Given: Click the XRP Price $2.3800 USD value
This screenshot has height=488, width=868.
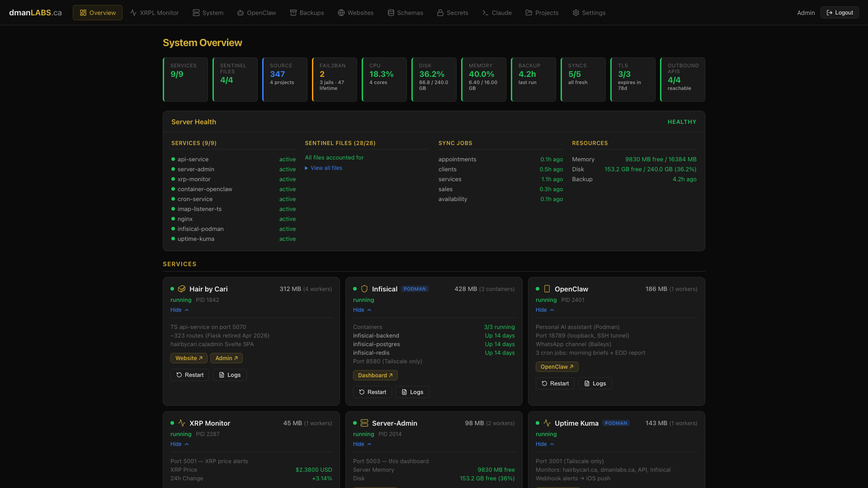Looking at the screenshot, I should [314, 470].
